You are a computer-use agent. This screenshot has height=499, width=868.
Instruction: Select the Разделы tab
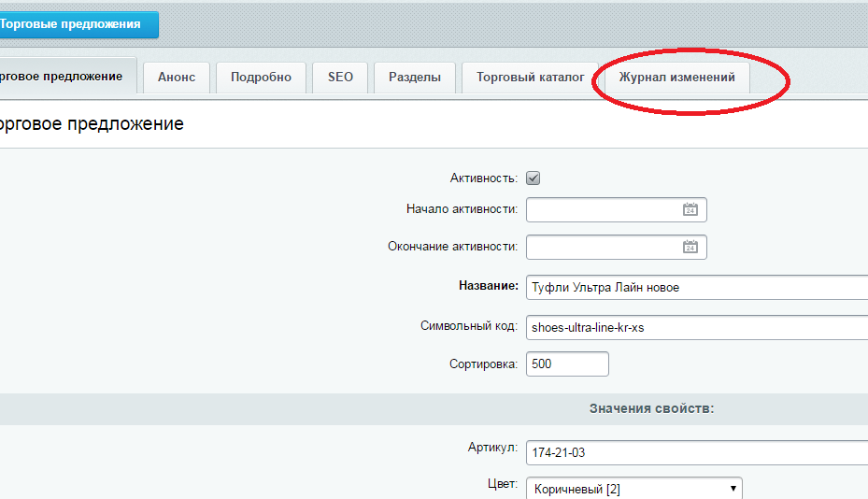[x=414, y=78]
